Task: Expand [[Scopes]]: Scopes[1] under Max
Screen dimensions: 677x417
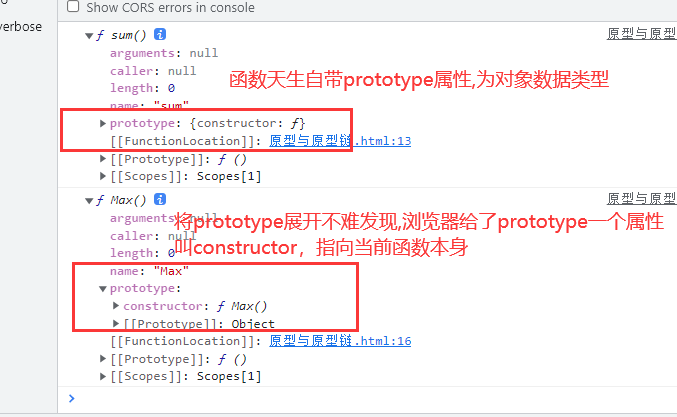Action: coord(102,376)
